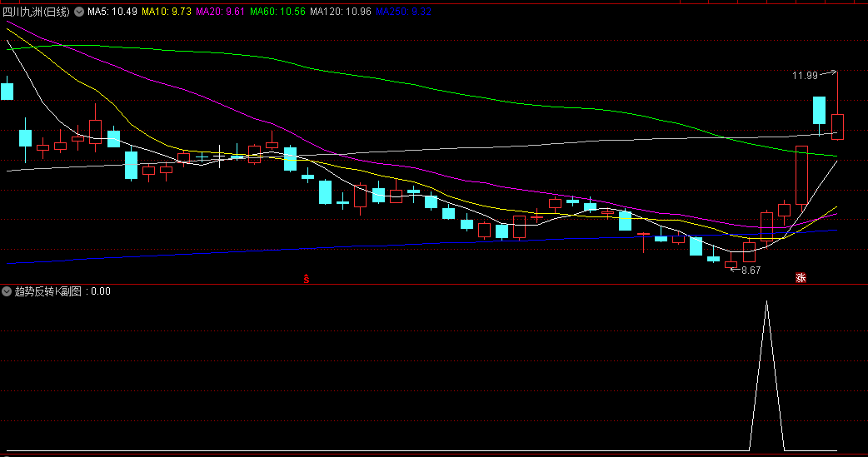
Task: Click the red S marker below candles
Action: (x=306, y=279)
